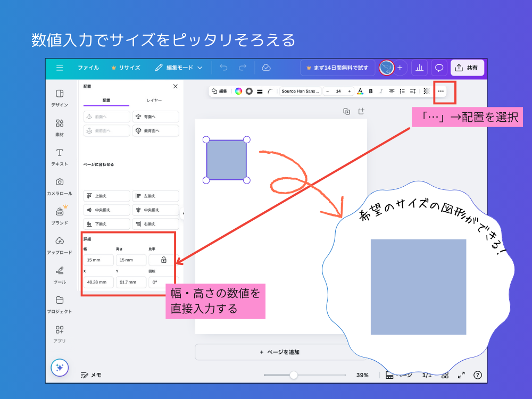Screen dimensions: 532x399
Task: Enable bold formatting with the B button
Action: tap(370, 91)
